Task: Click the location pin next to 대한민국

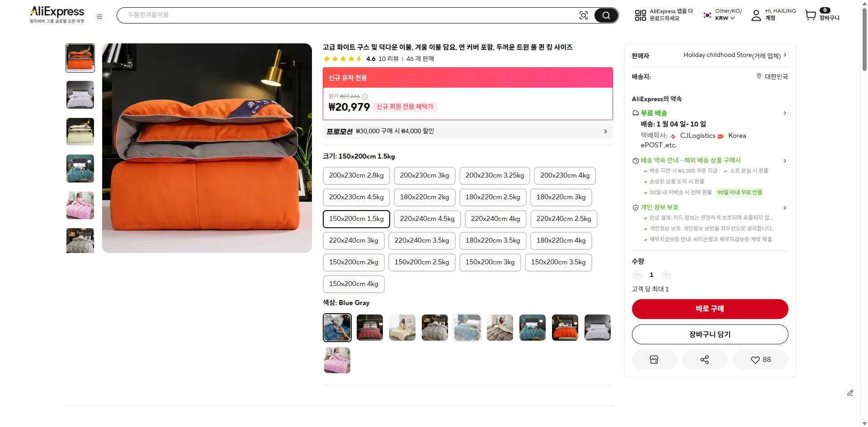Action: pos(759,76)
